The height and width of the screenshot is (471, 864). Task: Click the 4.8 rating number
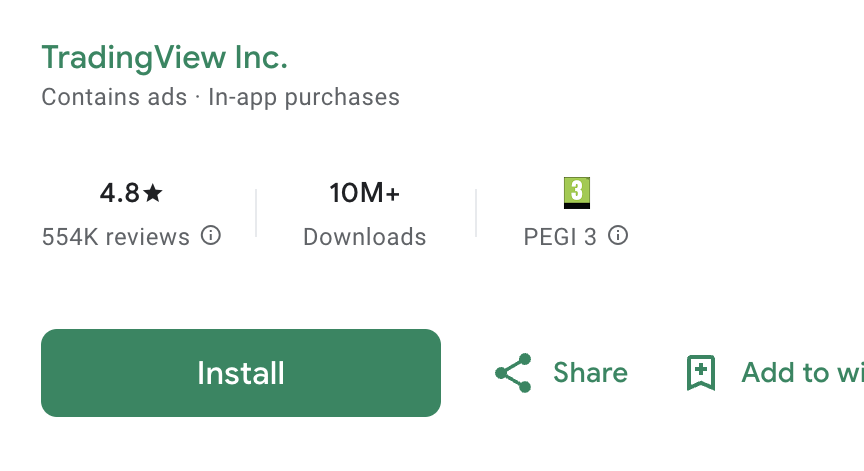click(120, 193)
